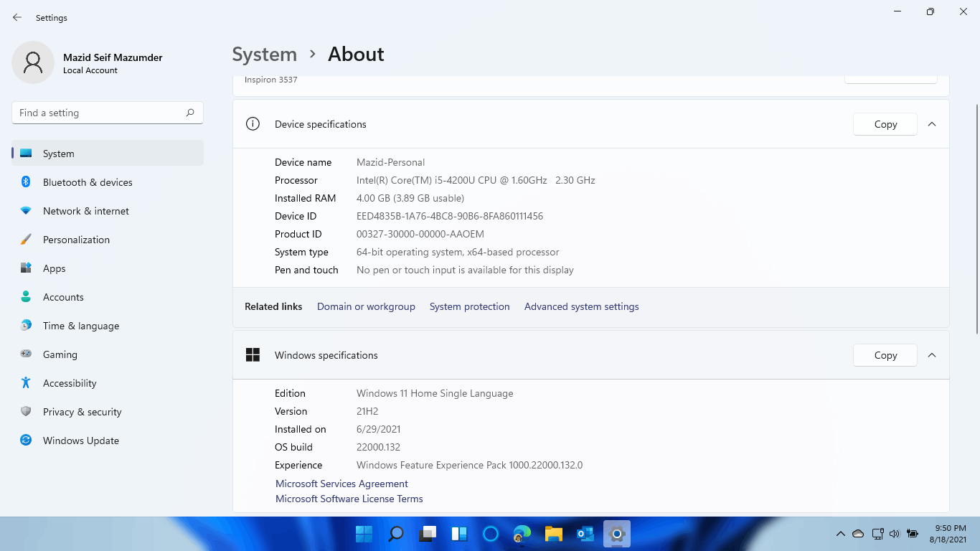Go to Gaming settings
This screenshot has height=551, width=980.
coord(108,354)
